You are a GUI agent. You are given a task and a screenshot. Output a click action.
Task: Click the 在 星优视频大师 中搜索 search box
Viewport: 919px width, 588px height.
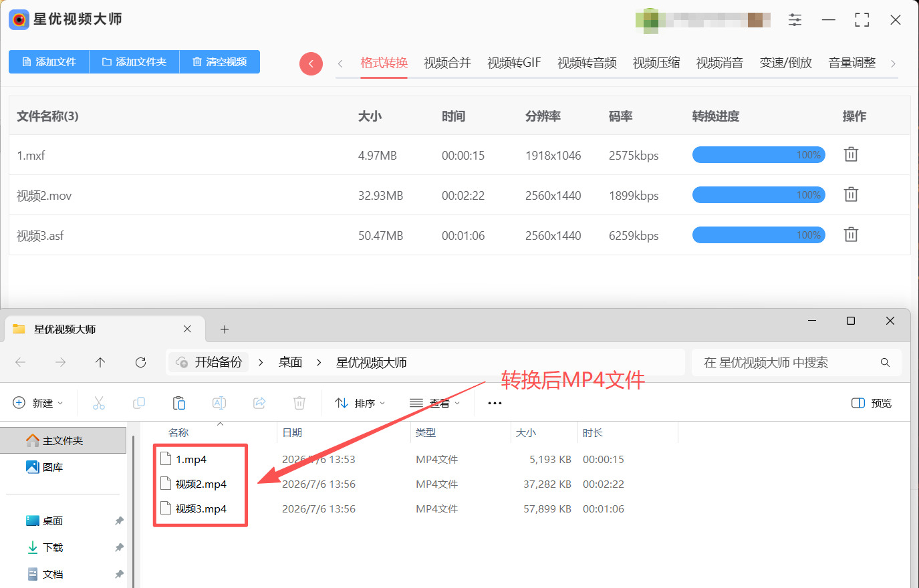797,363
